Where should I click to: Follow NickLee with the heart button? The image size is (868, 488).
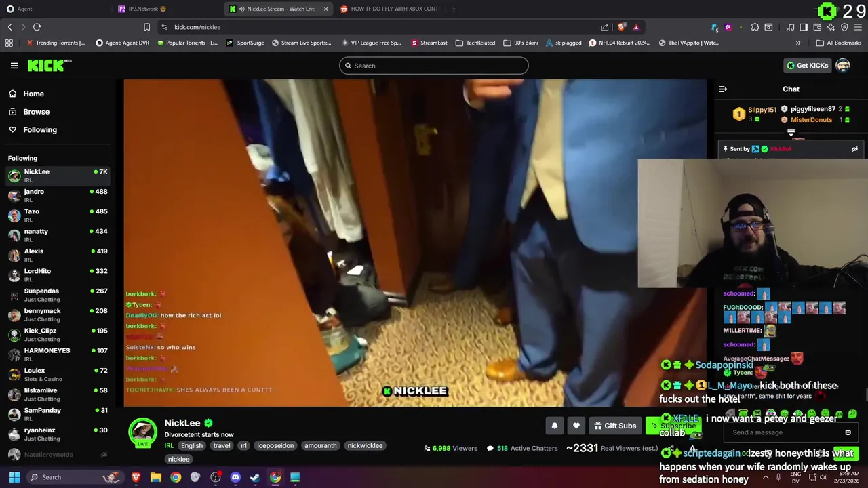576,426
